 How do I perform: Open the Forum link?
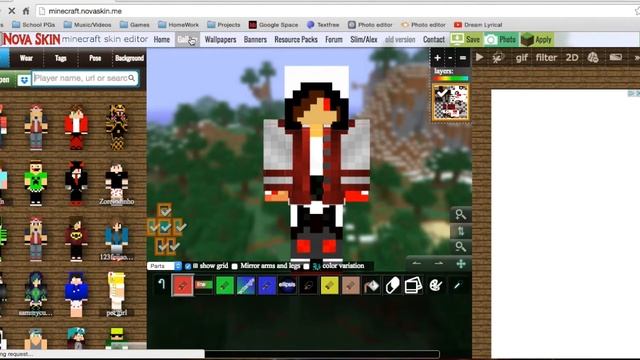334,40
